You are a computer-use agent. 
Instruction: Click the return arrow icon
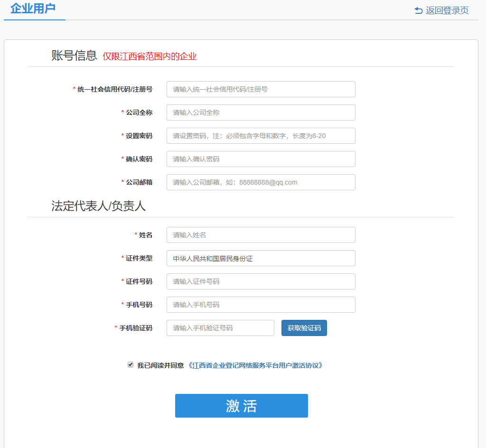tap(418, 10)
